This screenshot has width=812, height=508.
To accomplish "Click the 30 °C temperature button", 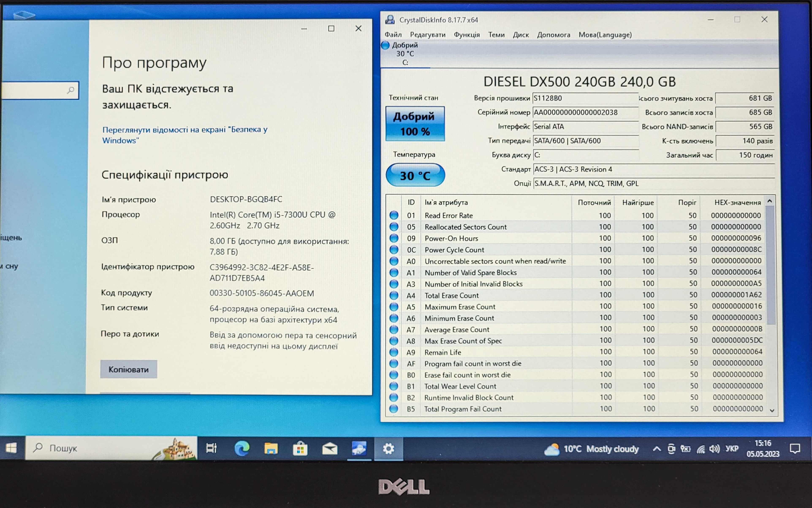I will pos(415,175).
